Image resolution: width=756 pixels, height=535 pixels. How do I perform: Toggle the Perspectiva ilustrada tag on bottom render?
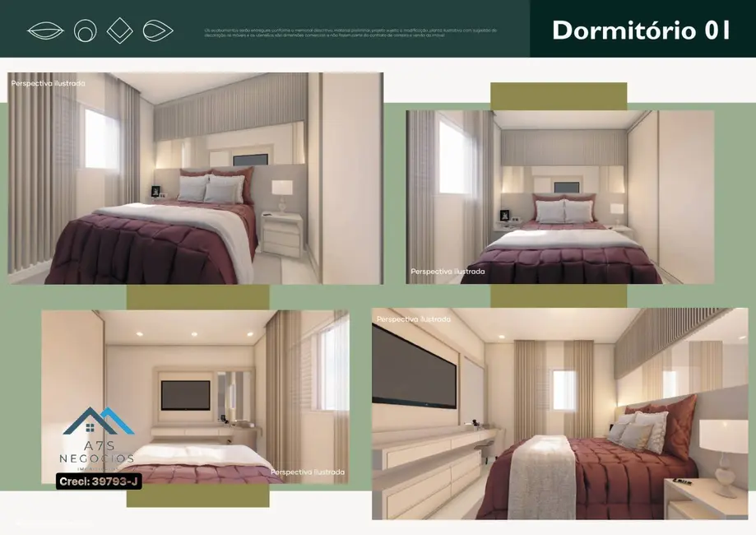pyautogui.click(x=308, y=472)
